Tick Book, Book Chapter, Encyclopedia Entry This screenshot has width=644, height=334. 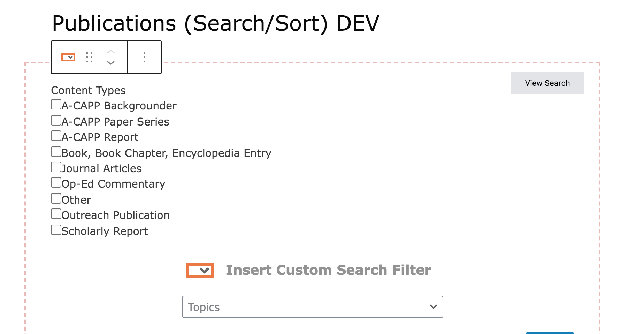coord(56,152)
